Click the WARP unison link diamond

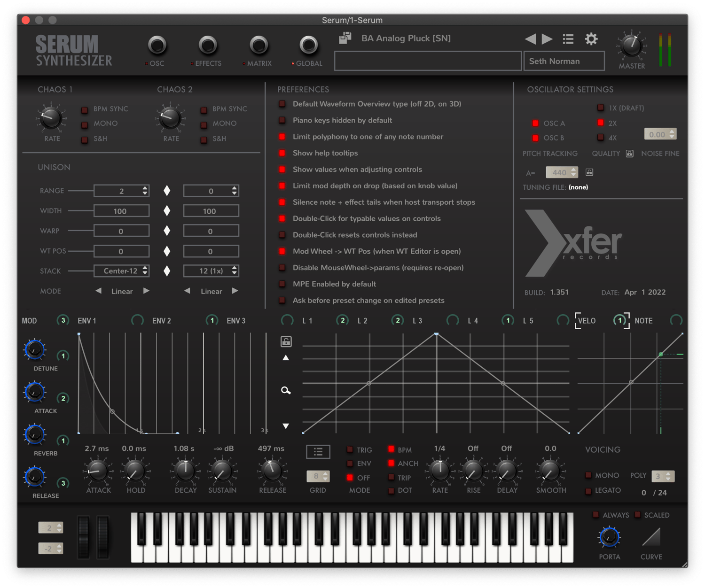click(x=167, y=231)
